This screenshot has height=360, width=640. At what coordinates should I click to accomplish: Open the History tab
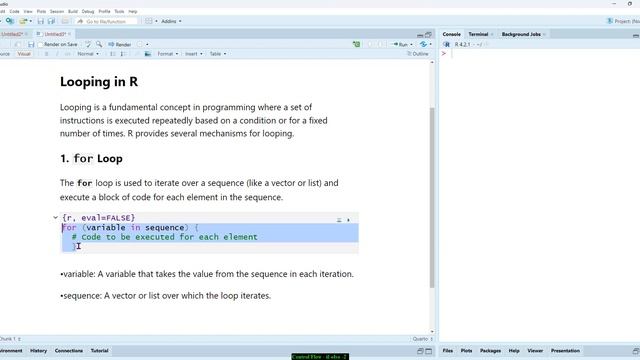point(38,351)
